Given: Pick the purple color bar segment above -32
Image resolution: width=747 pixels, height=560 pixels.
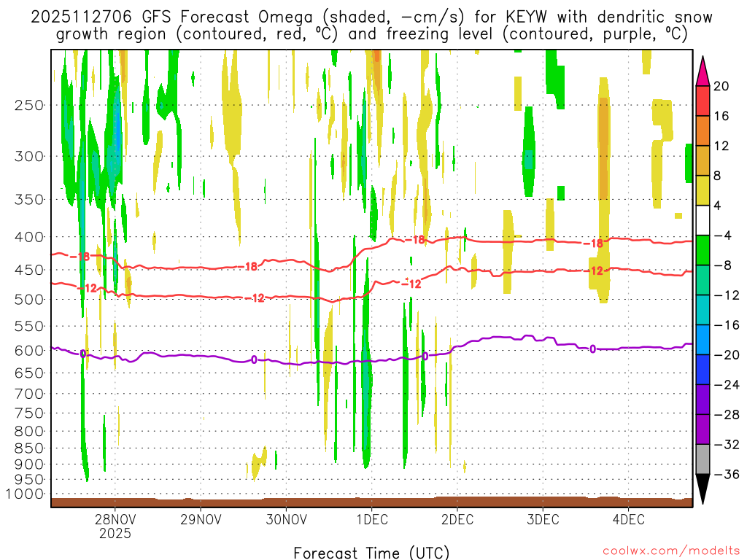Looking at the screenshot, I should [x=703, y=429].
